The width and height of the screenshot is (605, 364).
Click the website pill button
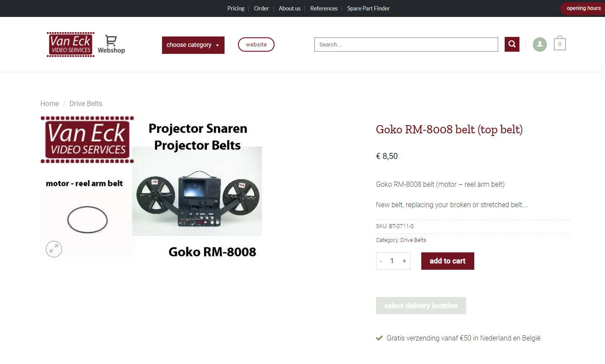point(256,44)
